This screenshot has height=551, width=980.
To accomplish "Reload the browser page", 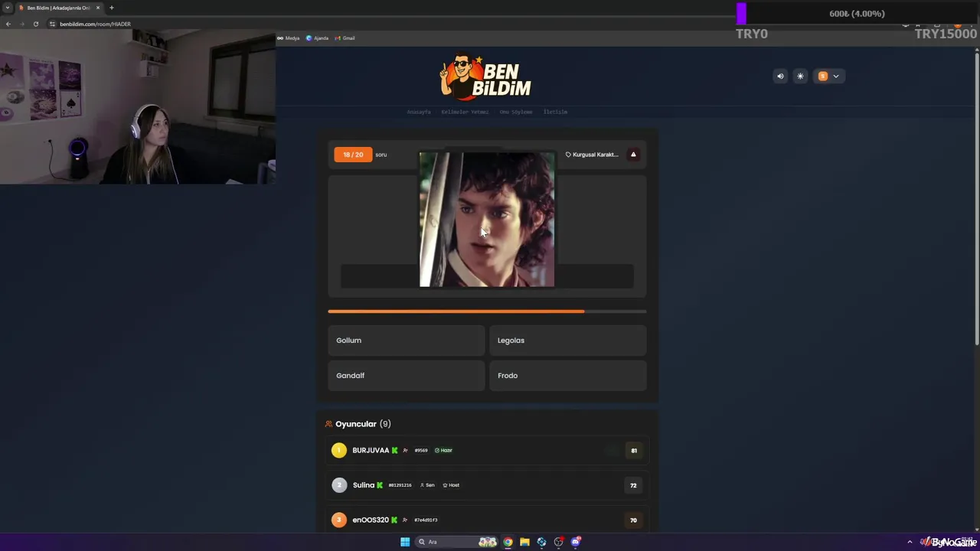I will [x=35, y=24].
